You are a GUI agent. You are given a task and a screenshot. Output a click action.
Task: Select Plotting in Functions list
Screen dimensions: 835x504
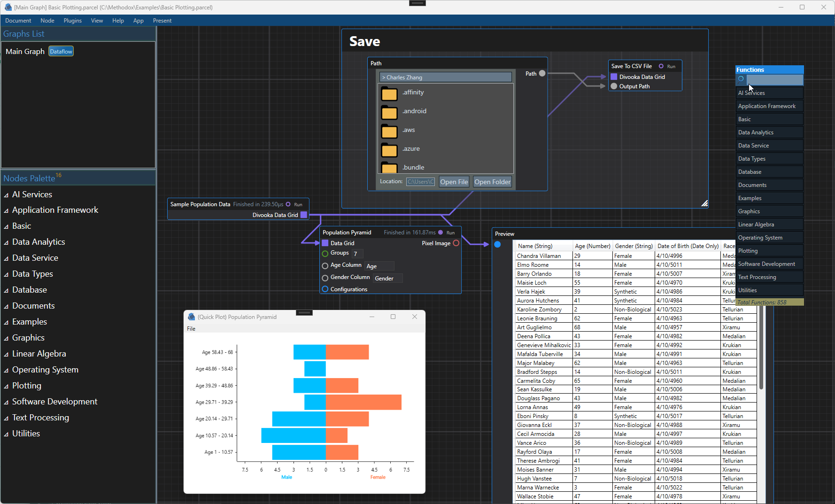click(x=769, y=251)
